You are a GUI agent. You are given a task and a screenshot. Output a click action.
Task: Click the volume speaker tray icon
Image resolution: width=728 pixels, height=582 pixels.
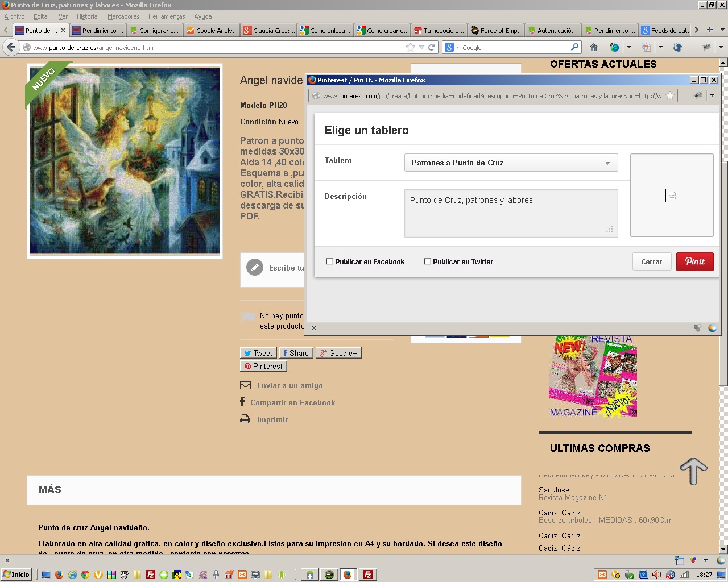coord(656,575)
